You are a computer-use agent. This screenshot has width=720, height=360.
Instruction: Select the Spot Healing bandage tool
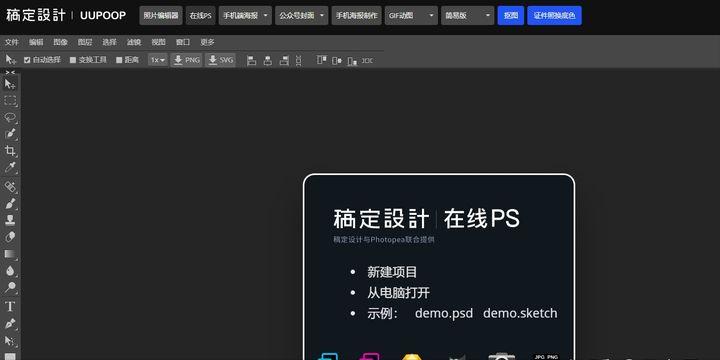[10, 186]
